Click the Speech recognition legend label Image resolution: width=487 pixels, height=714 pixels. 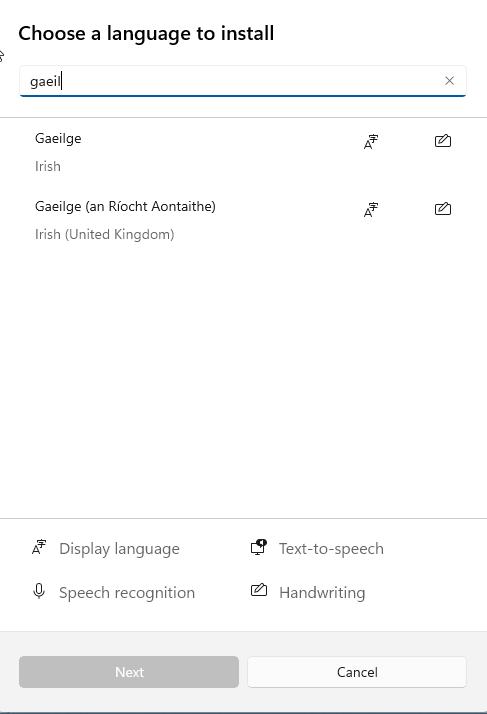click(x=127, y=593)
